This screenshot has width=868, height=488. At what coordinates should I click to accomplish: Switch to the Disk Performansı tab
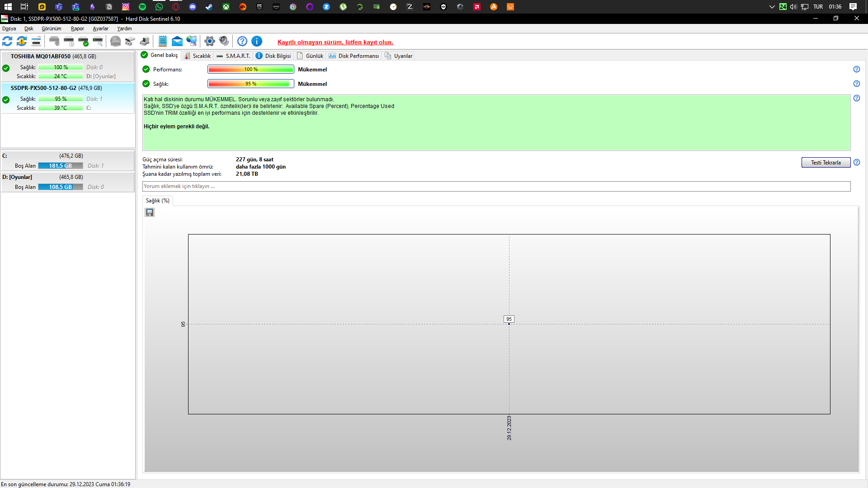pyautogui.click(x=354, y=56)
